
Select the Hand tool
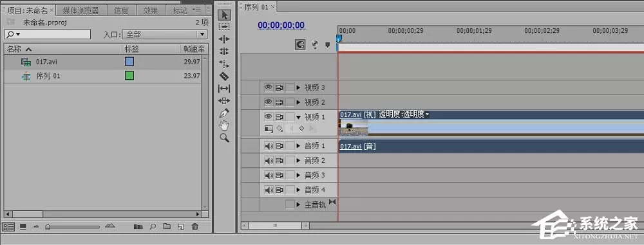click(x=224, y=125)
